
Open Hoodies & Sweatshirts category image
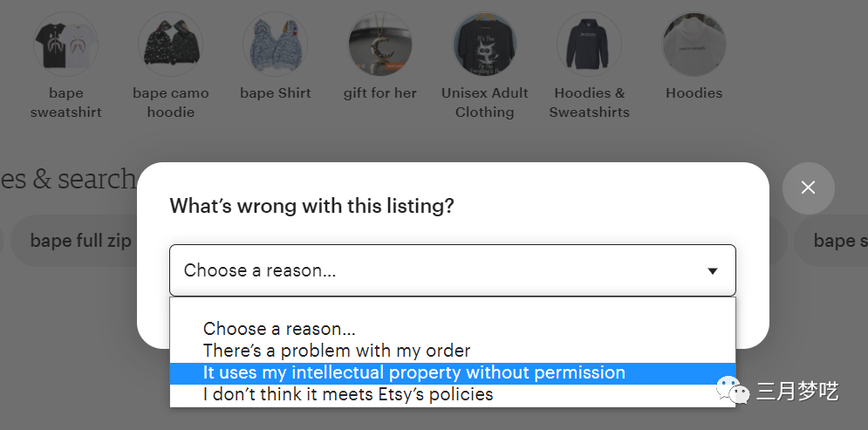pyautogui.click(x=589, y=44)
